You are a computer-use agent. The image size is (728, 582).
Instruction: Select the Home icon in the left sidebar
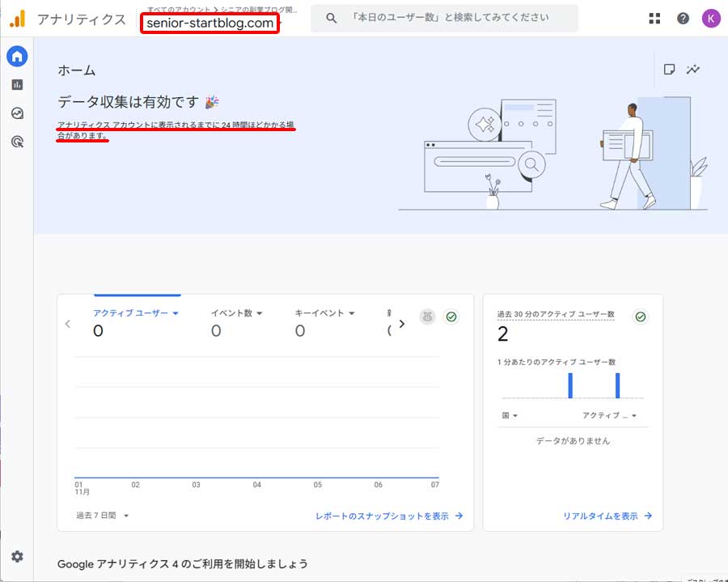tap(16, 56)
